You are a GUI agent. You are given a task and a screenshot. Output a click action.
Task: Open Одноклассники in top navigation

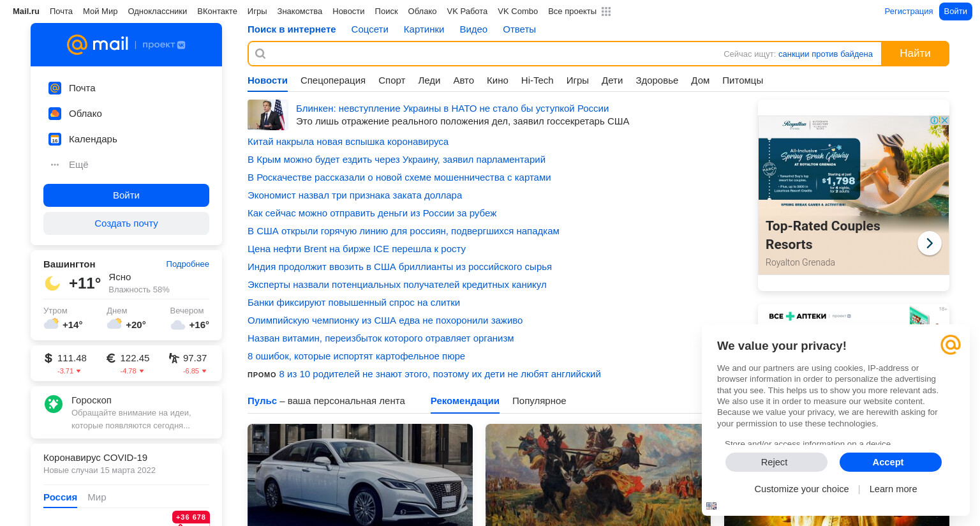(x=158, y=11)
